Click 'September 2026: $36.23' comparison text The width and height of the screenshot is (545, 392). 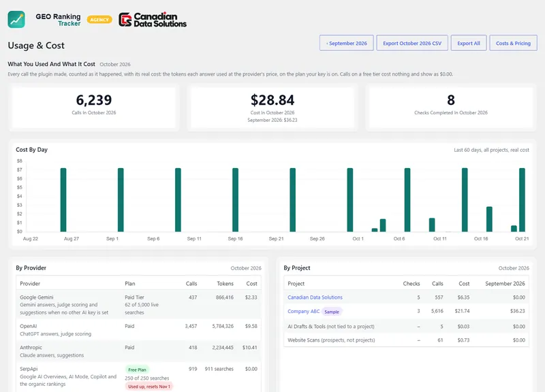tap(272, 120)
